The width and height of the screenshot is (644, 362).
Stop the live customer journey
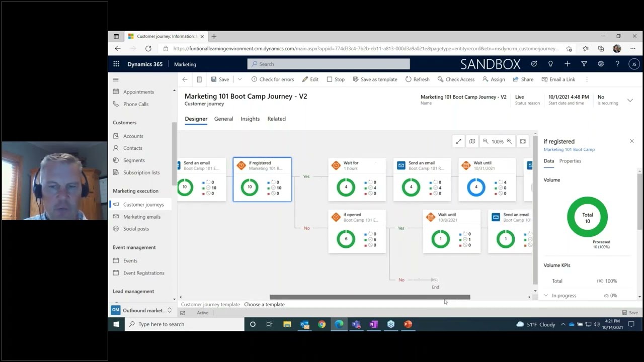[336, 79]
